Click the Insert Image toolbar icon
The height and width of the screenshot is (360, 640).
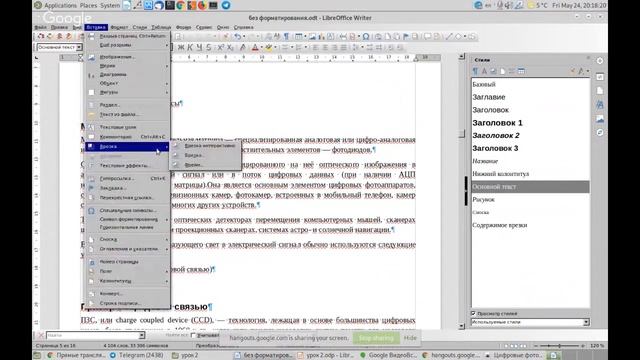coord(312,37)
